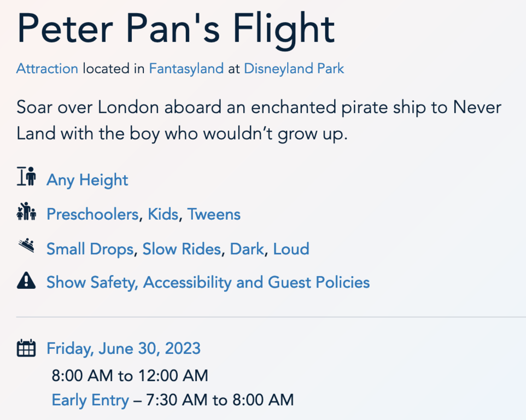Screen dimensions: 526x420
Task: Click the ride thrill type icon
Action: 26,247
